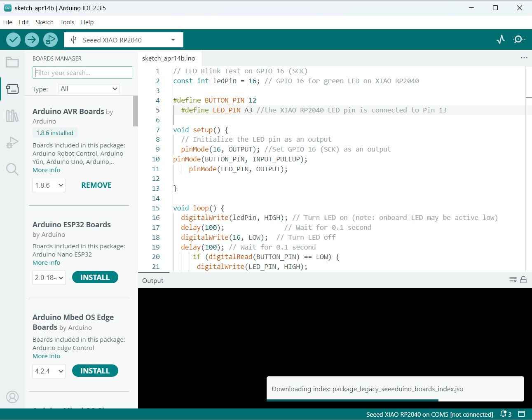The height and width of the screenshot is (420, 532).
Task: Open the Tools menu
Action: tap(67, 22)
